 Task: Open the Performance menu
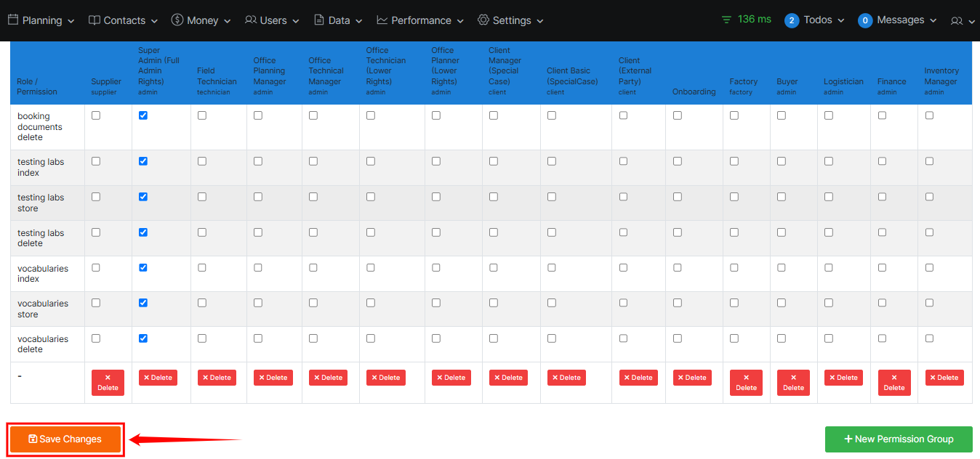[421, 20]
